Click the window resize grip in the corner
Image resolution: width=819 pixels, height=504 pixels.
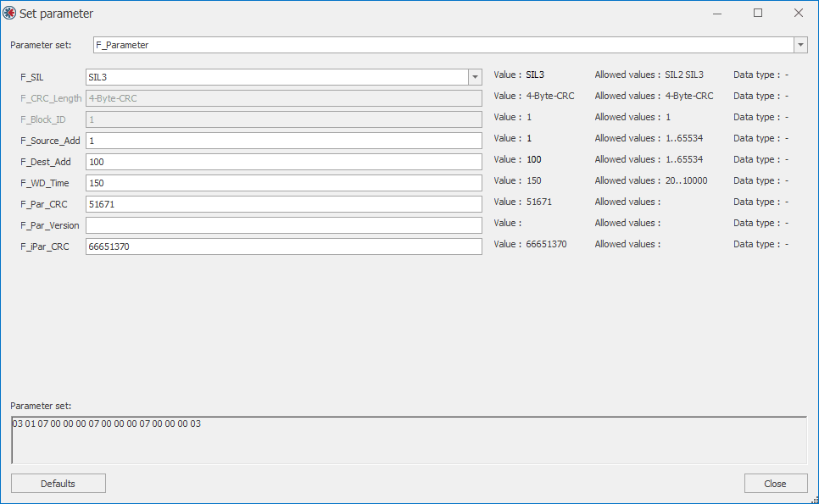click(x=814, y=499)
